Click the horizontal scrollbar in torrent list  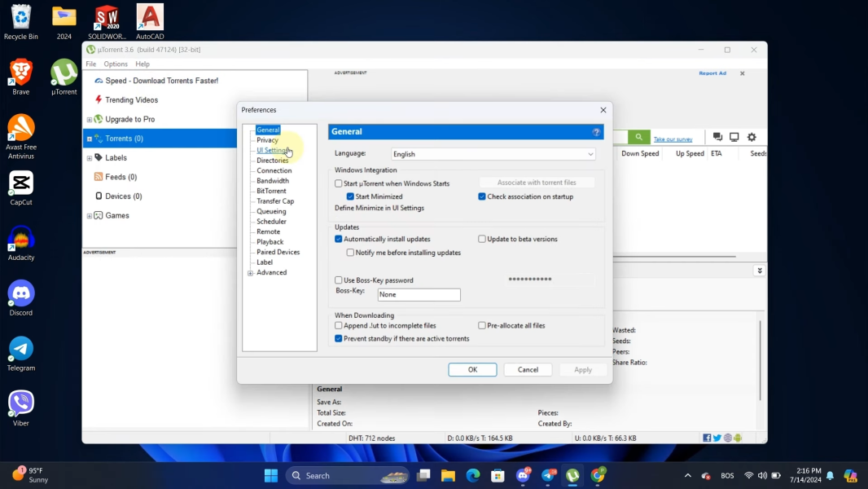pyautogui.click(x=674, y=257)
